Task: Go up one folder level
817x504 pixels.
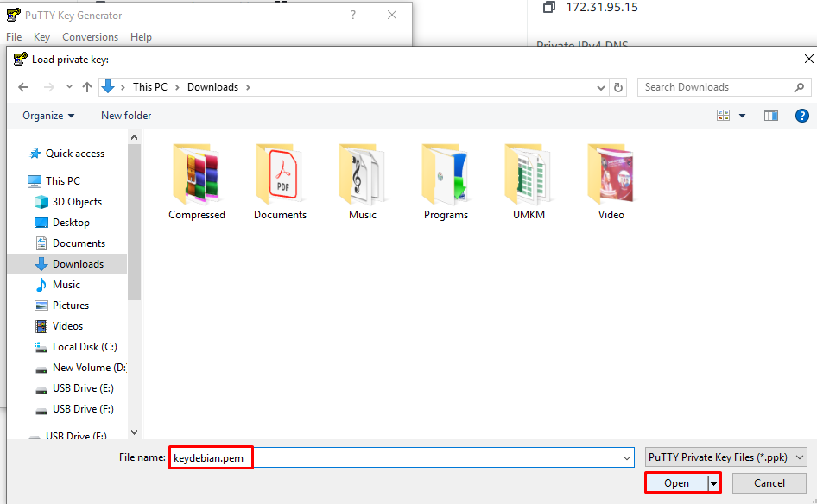Action: point(87,87)
